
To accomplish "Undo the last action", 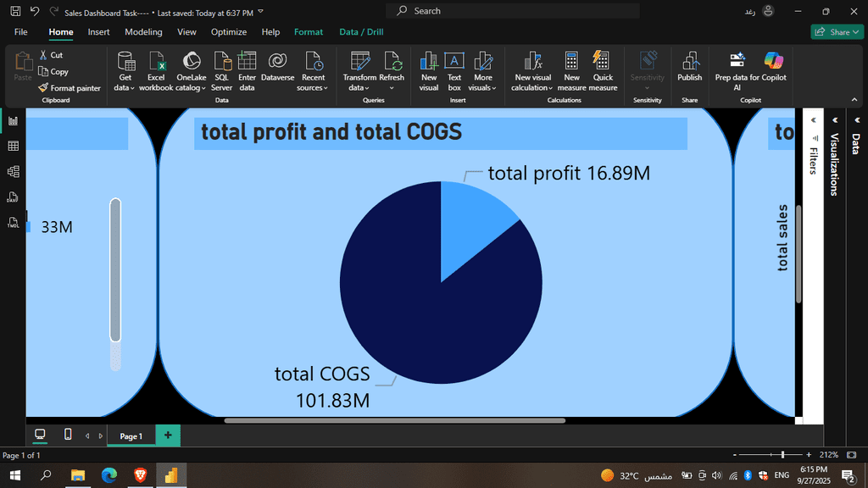I will pos(35,11).
